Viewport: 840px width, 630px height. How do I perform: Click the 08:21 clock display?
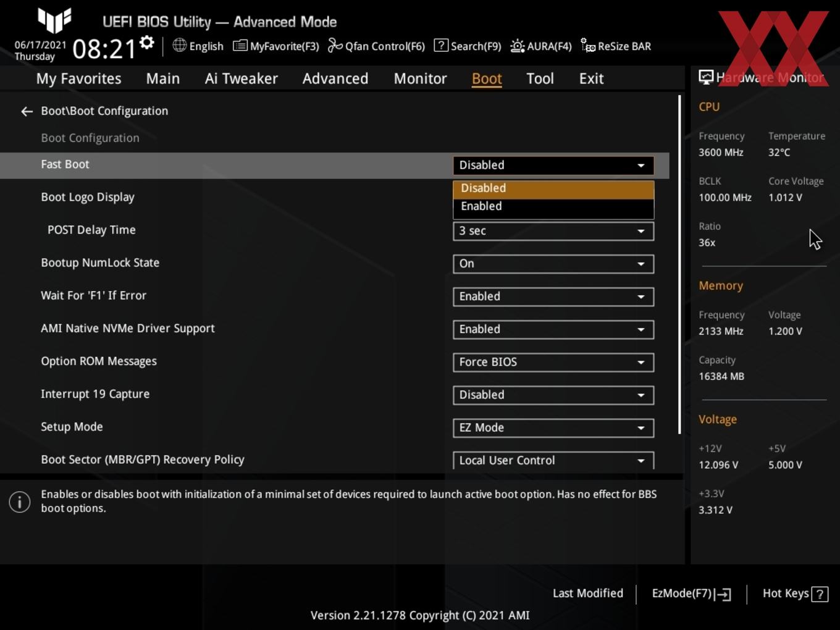(104, 49)
